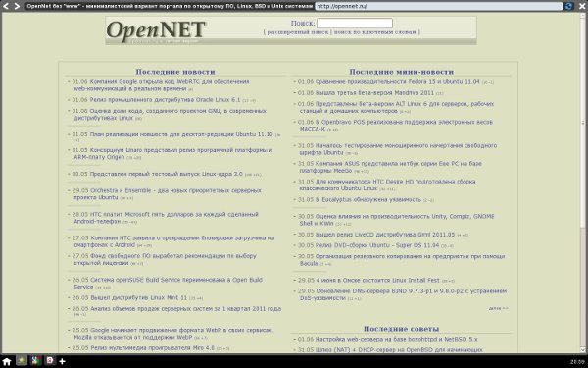This screenshot has height=368, width=588.
Task: Open the home screen from the taskbar
Action: (x=7, y=361)
